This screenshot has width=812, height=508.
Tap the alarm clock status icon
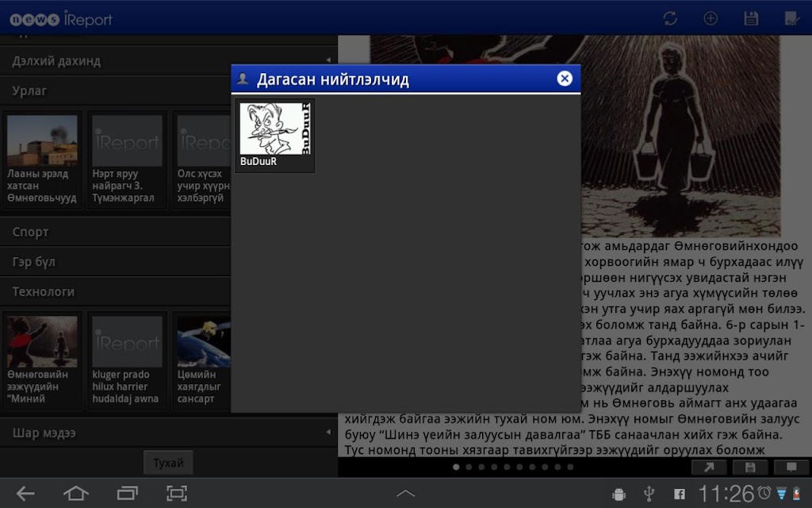click(x=764, y=492)
